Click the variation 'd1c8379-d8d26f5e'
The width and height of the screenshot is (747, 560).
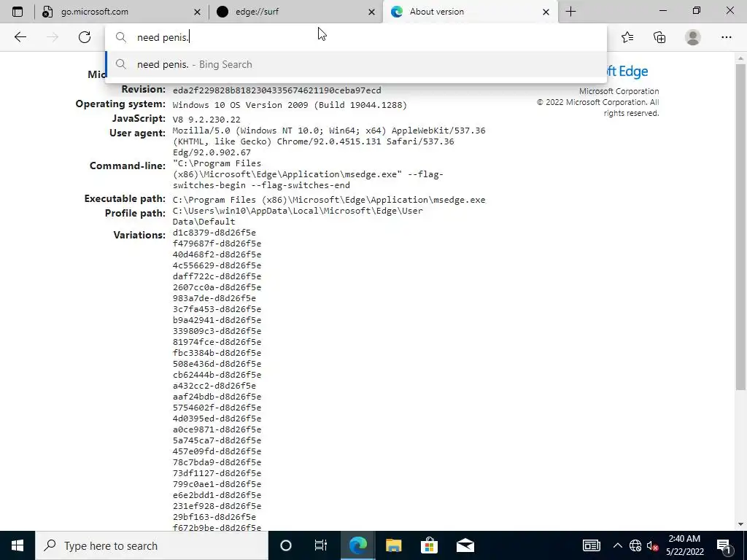pos(214,233)
